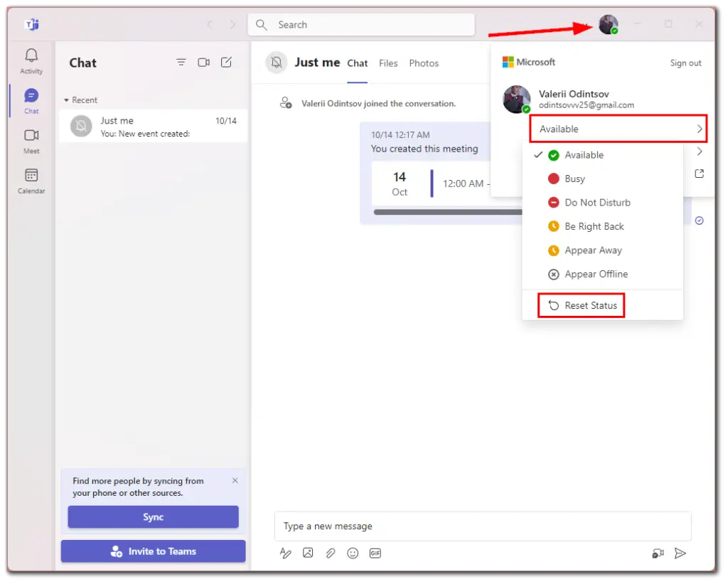Screen dimensions: 728x584
Task: Open the Photos tab
Action: point(424,63)
